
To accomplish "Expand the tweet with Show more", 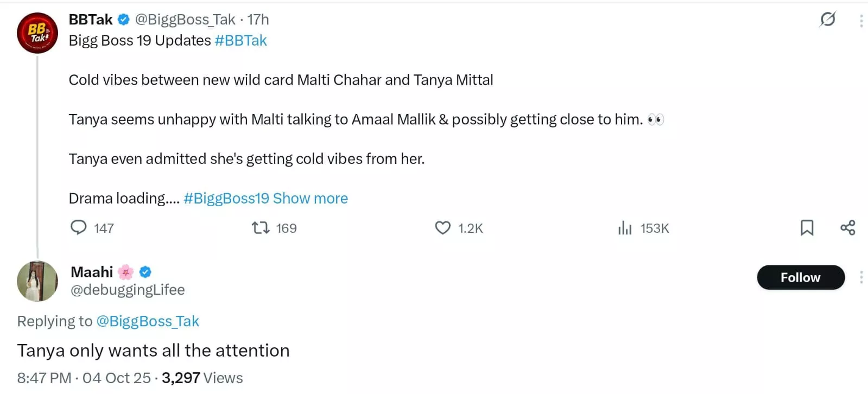I will (310, 199).
